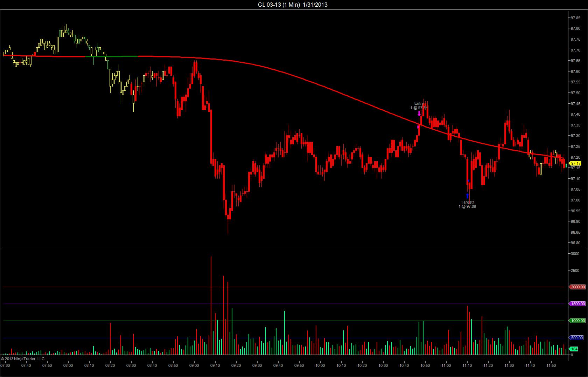Image resolution: width=588 pixels, height=377 pixels.
Task: Click the 11:10 time axis label
Action: coord(467,365)
